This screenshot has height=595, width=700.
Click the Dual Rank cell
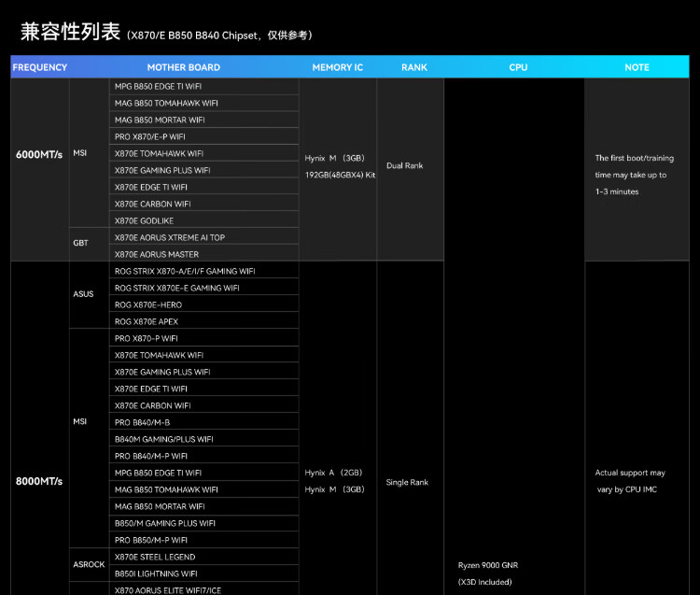[x=404, y=166]
